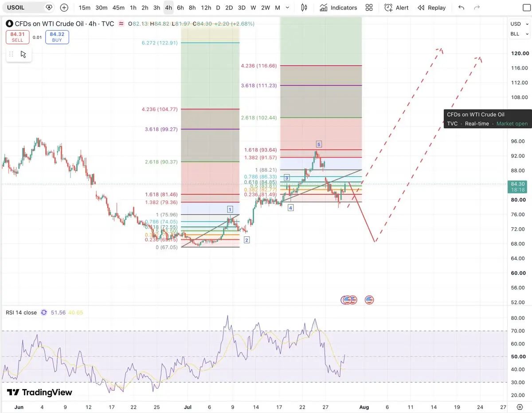Viewport: 532px width, 413px height.
Task: Click the Elliott wave label 2
Action: click(x=247, y=240)
